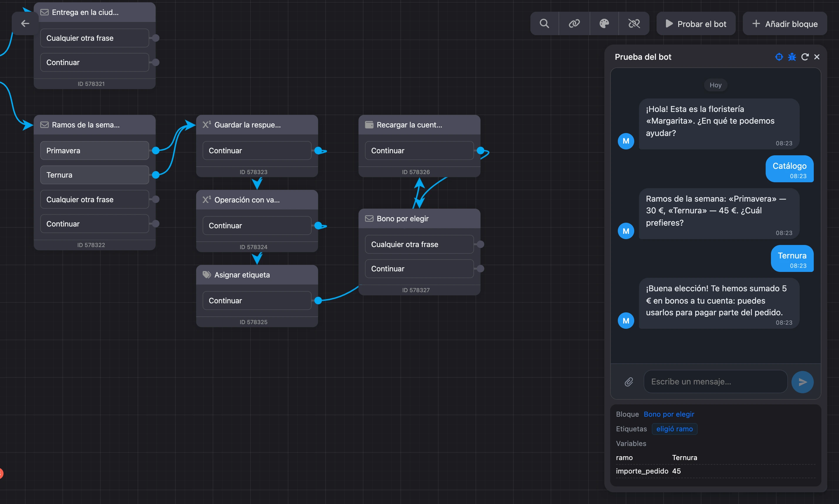This screenshot has height=504, width=839.
Task: Click the Añadir bloque button
Action: click(x=785, y=23)
